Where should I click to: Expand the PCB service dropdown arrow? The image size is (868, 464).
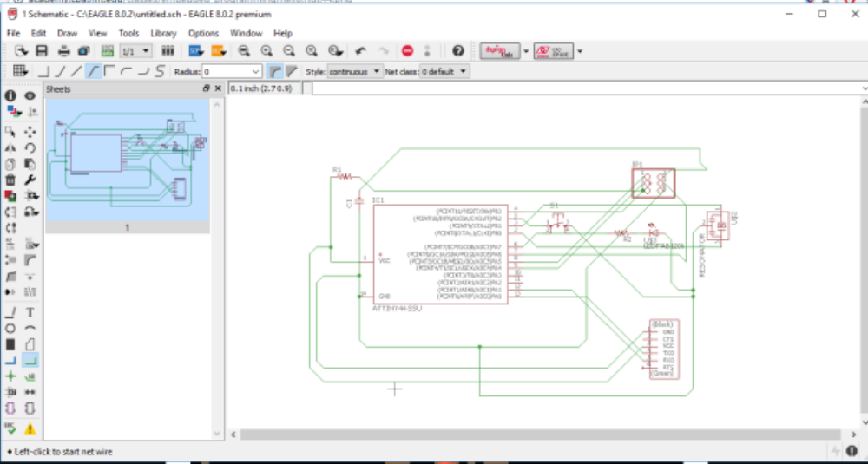(x=580, y=51)
